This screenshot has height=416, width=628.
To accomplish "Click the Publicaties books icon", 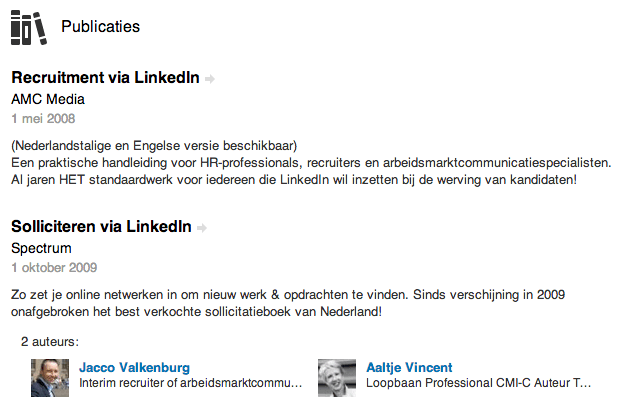I will coord(28,27).
